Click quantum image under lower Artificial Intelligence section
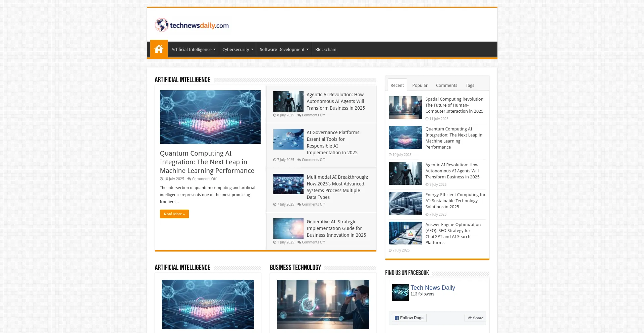Viewport: 644px width, 333px height. [208, 304]
